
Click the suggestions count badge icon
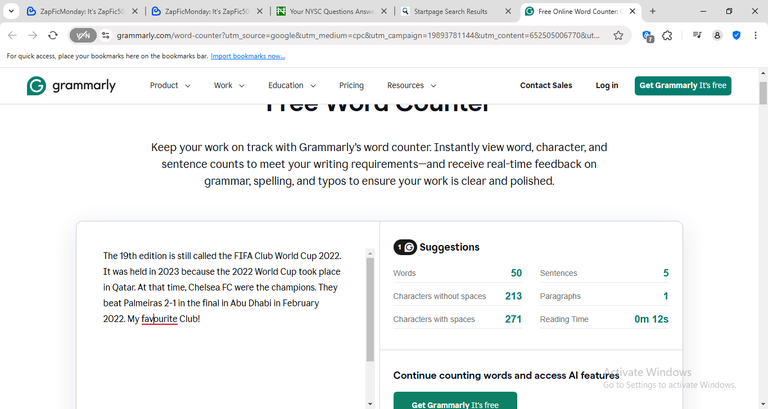coord(405,247)
